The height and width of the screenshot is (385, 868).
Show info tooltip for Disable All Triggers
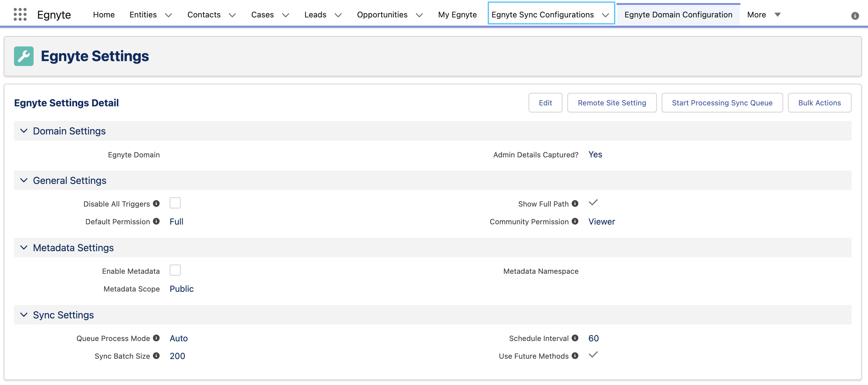(156, 204)
